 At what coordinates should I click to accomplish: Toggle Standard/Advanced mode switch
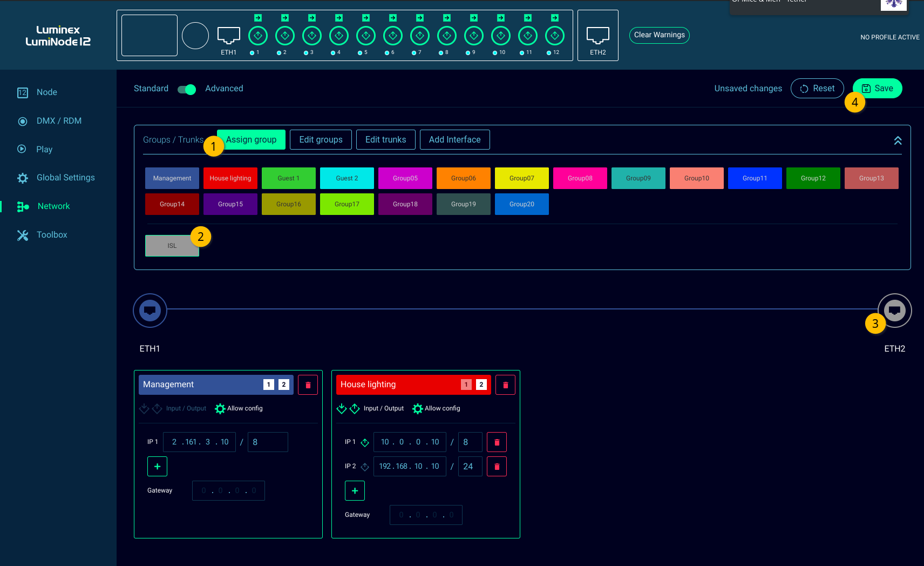point(187,89)
